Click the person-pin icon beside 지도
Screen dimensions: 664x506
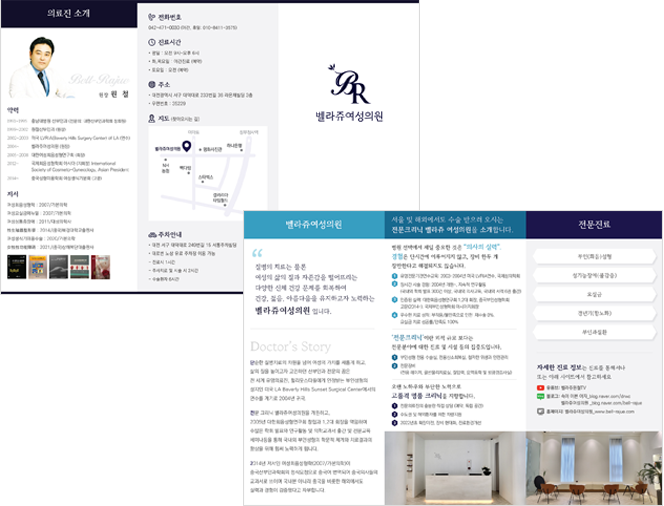pyautogui.click(x=152, y=119)
